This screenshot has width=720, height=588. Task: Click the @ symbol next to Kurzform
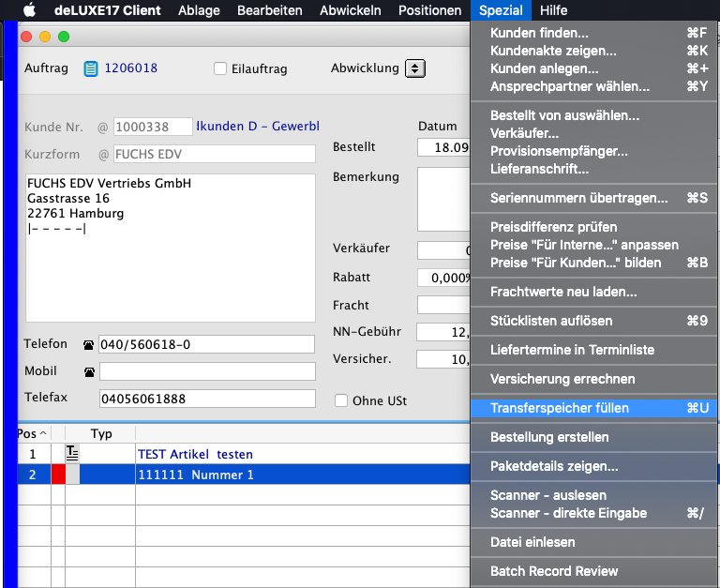[x=103, y=155]
